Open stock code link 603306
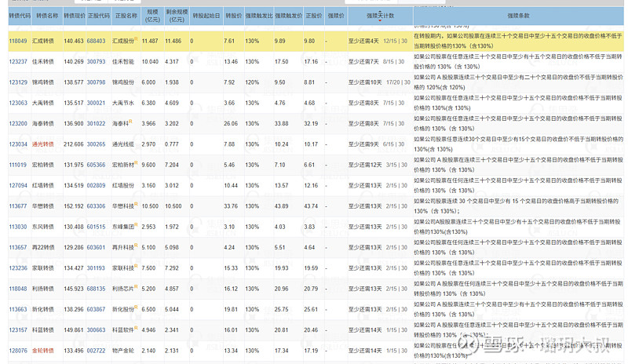The image size is (628, 364). coord(96,206)
